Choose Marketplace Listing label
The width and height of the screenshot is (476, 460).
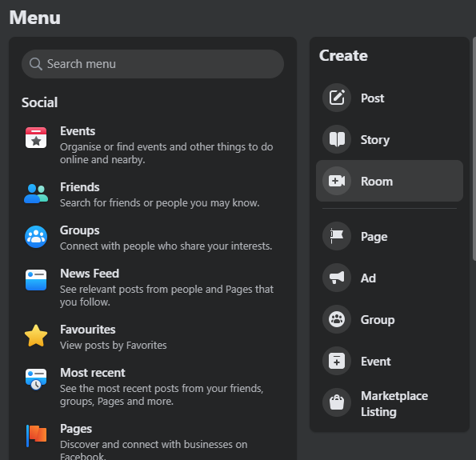(394, 404)
